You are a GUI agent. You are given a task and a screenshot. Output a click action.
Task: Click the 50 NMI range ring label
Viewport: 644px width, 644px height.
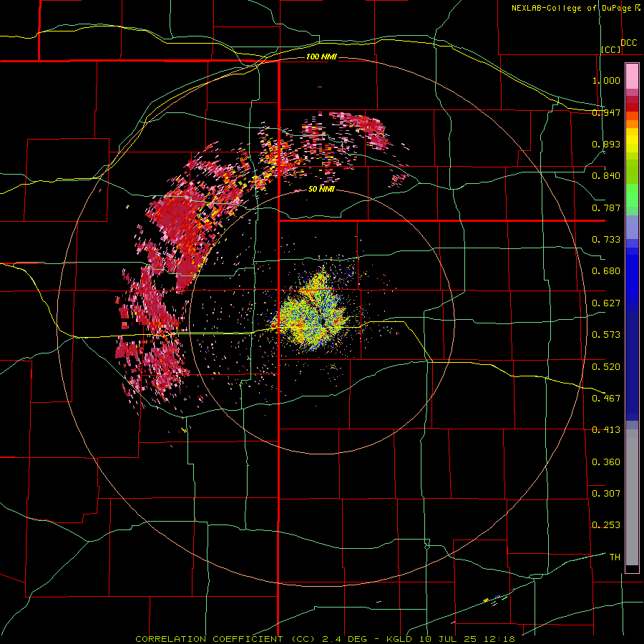click(x=321, y=189)
